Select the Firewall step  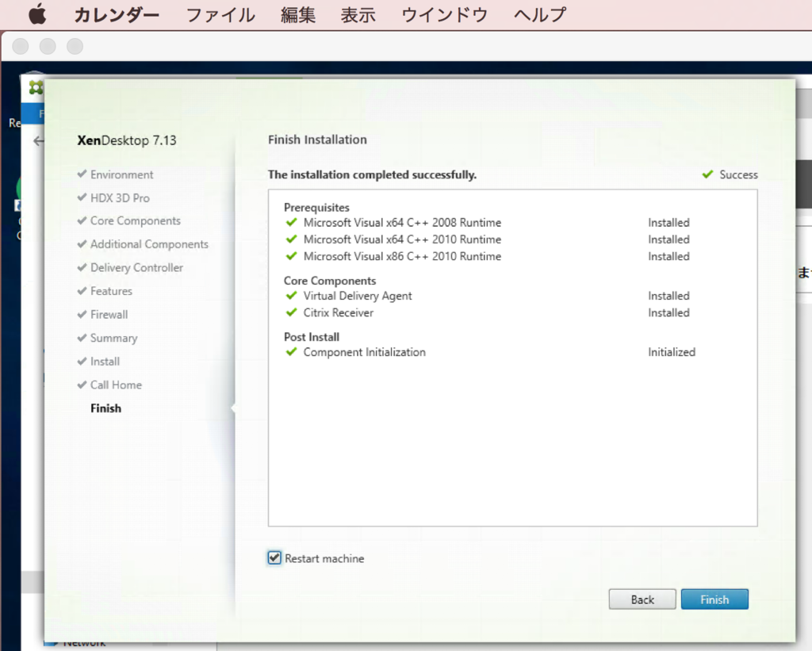point(109,314)
